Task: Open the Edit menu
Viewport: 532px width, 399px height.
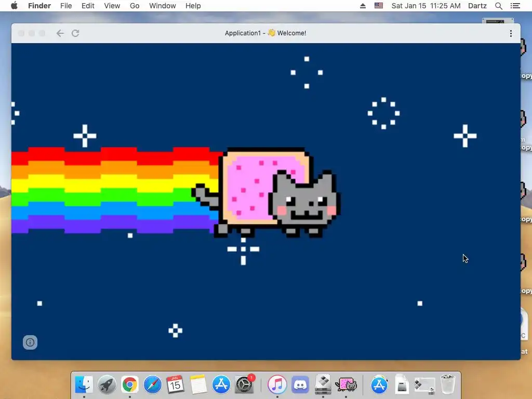Action: [x=88, y=6]
